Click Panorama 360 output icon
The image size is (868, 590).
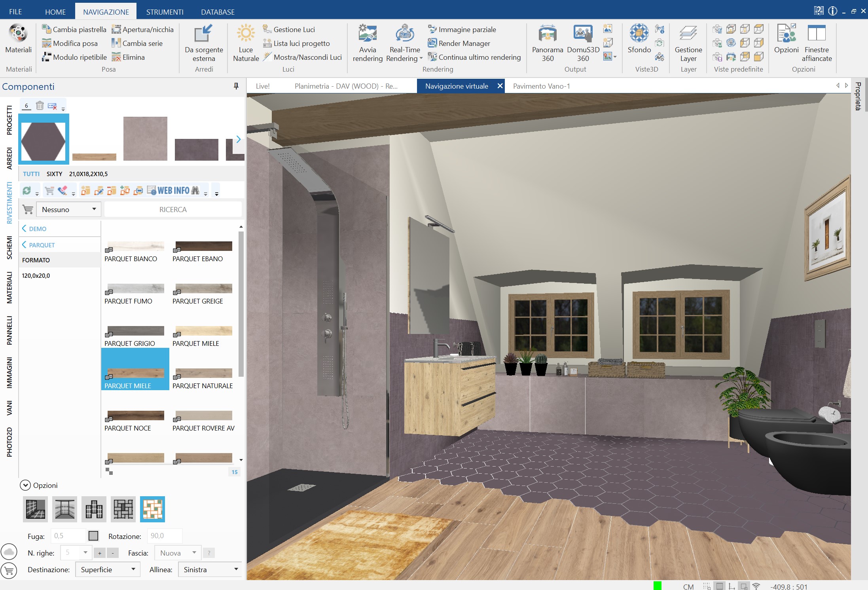(548, 43)
